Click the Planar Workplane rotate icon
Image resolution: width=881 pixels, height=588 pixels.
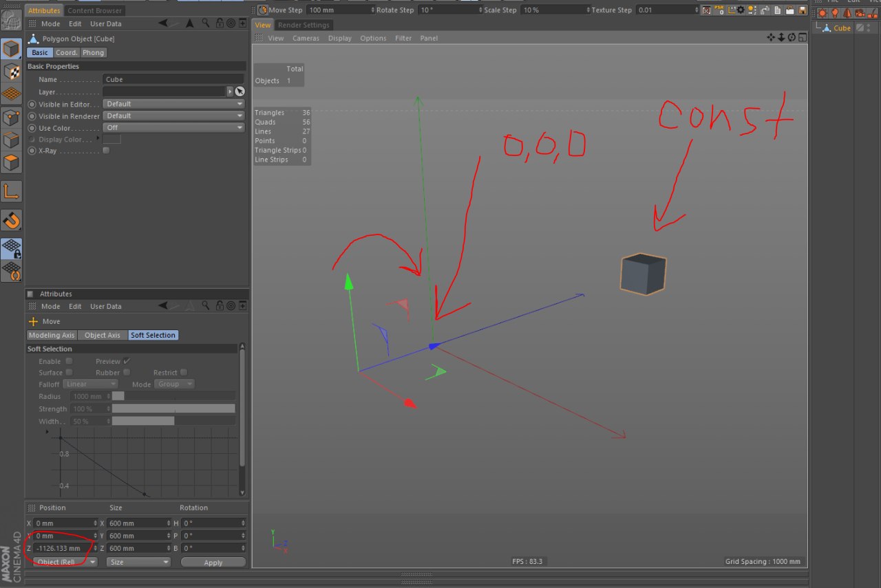[11, 271]
